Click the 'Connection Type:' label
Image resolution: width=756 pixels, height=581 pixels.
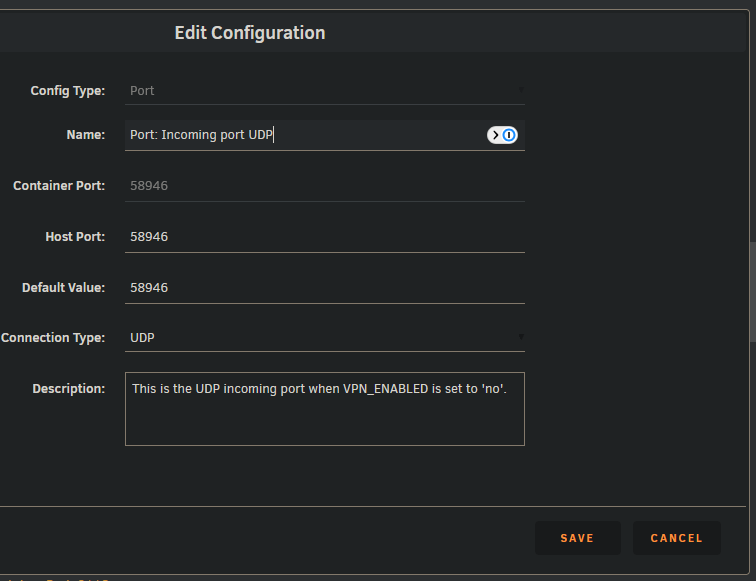[53, 338]
